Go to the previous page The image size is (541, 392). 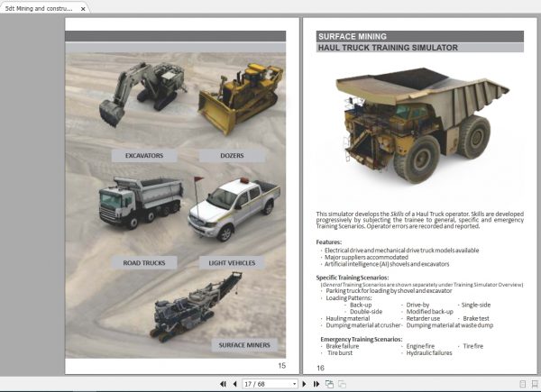tap(235, 384)
